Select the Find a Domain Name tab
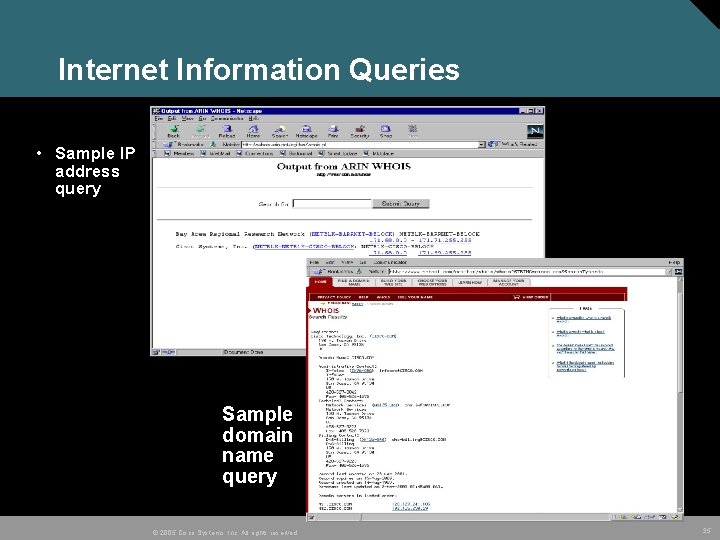The image size is (720, 540). (354, 282)
